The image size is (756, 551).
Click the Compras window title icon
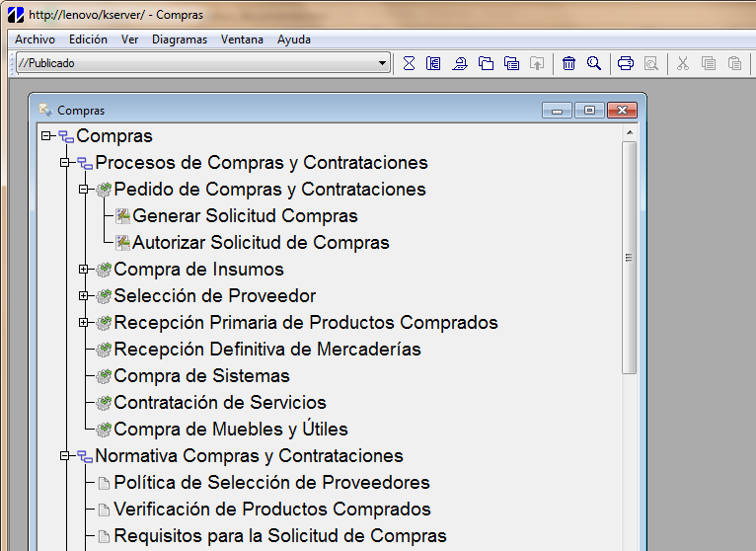(x=45, y=110)
